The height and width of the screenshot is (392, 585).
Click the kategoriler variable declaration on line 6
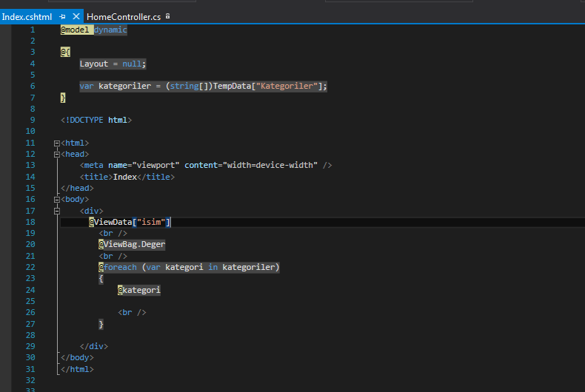point(124,86)
